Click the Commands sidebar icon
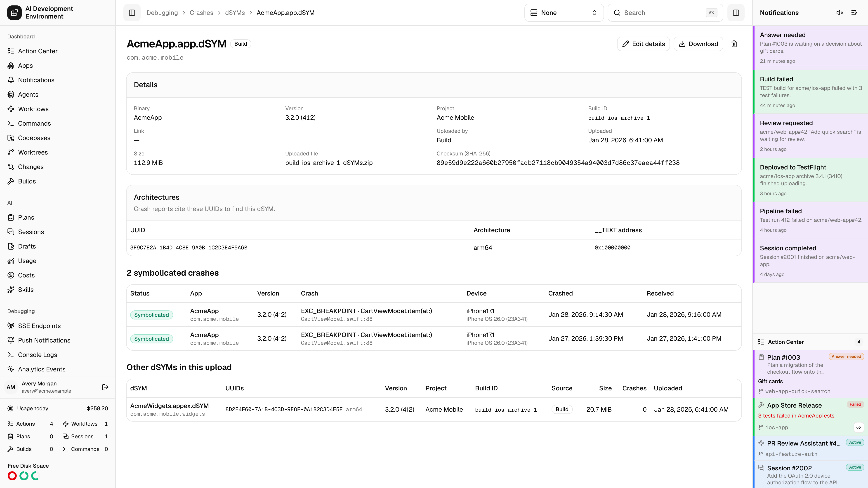Image resolution: width=868 pixels, height=488 pixels. [x=11, y=123]
